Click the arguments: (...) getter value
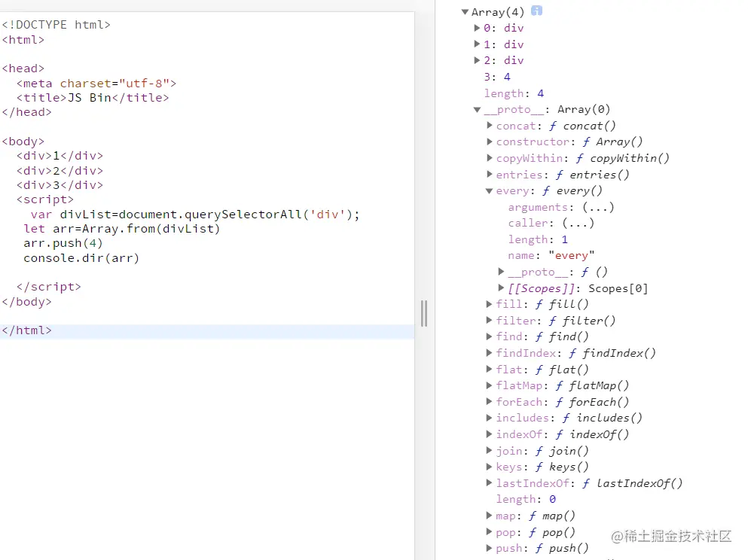748x560 pixels. click(598, 207)
